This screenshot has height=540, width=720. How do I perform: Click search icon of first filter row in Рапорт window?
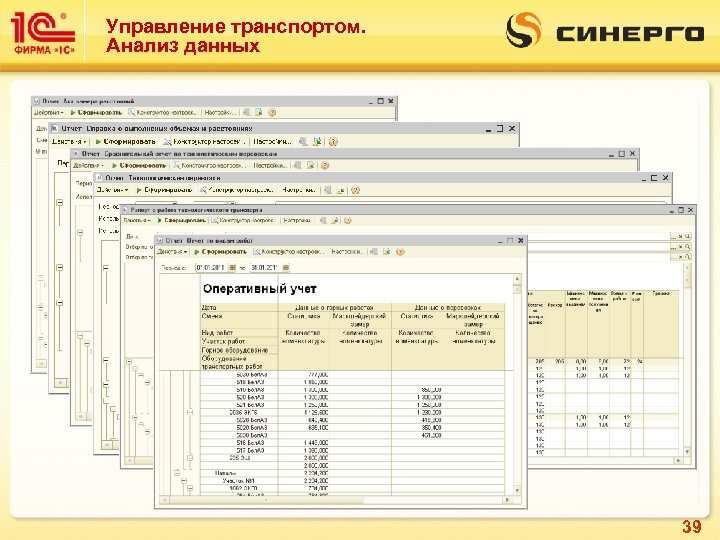point(687,236)
